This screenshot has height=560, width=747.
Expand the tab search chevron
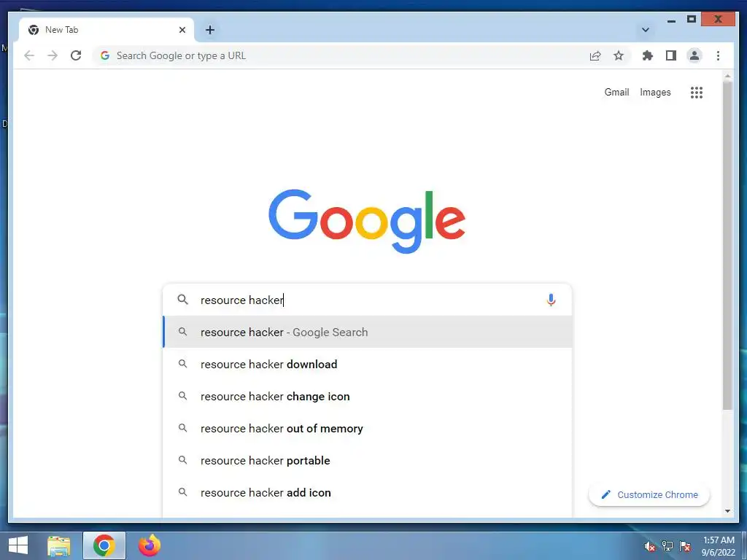[x=646, y=30]
